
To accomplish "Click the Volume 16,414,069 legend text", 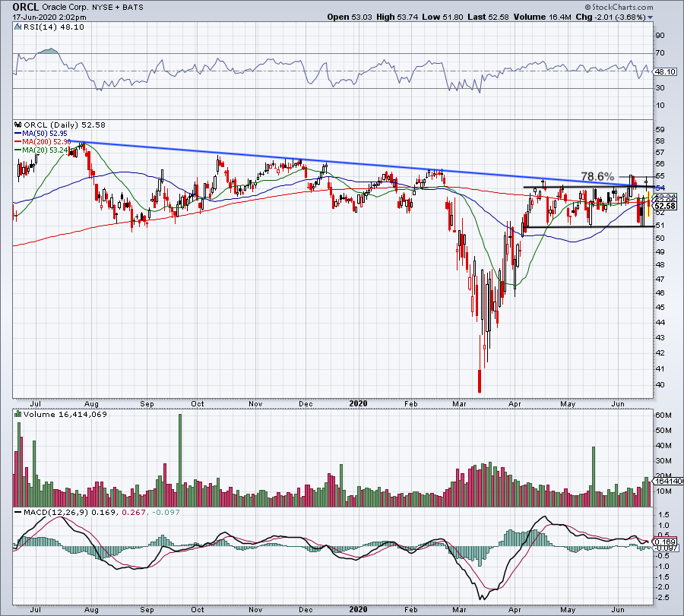I will 65,414.
